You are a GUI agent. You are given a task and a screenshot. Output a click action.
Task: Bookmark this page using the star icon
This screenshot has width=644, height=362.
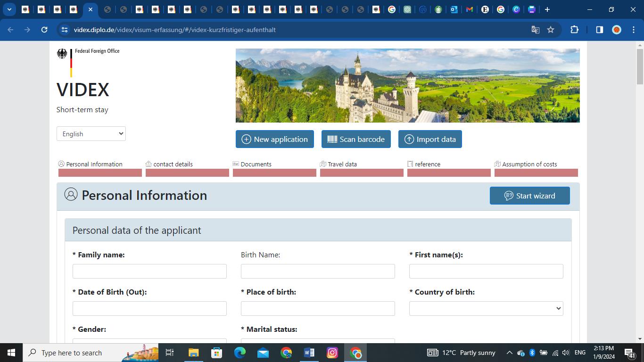[x=551, y=29]
